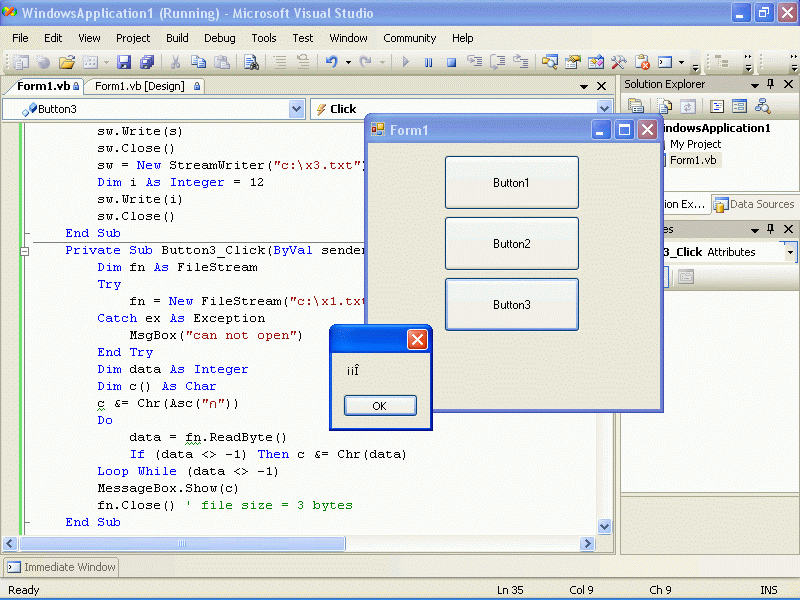Open Properties Window from toolbar icon
This screenshot has height=600, width=800.
pyautogui.click(x=573, y=62)
